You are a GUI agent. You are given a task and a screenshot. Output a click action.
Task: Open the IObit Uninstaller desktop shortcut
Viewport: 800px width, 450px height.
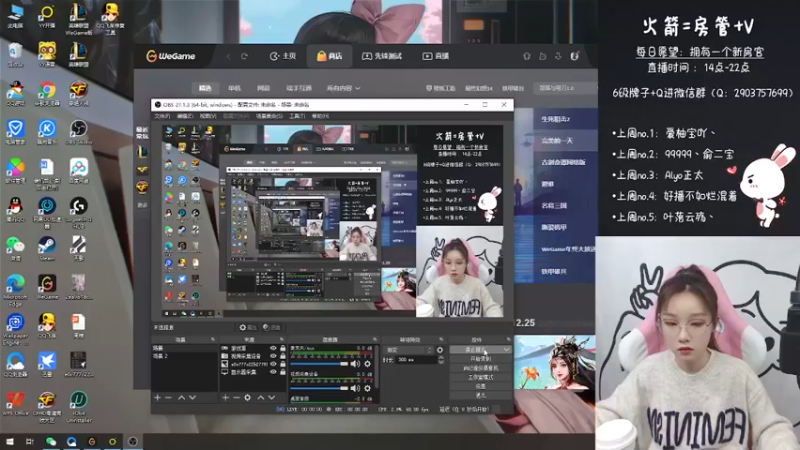[79, 406]
